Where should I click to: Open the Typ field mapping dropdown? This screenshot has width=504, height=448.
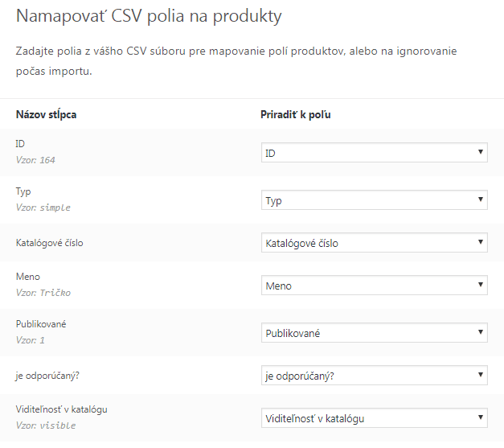click(375, 200)
